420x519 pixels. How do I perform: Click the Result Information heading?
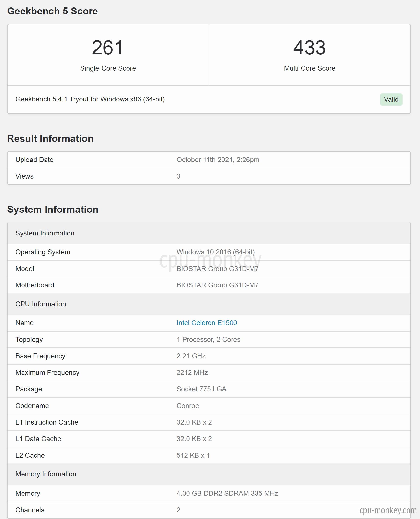pos(50,138)
